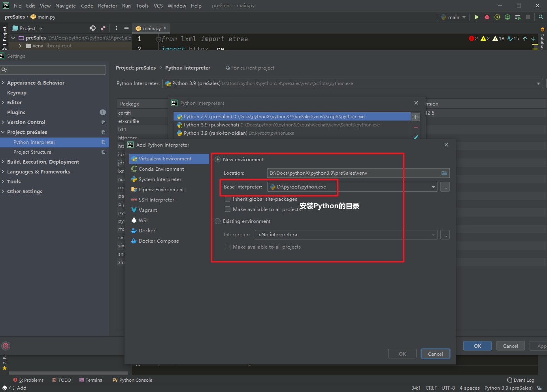Click the profiler run icon in toolbar
This screenshot has height=392, width=547.
click(507, 17)
